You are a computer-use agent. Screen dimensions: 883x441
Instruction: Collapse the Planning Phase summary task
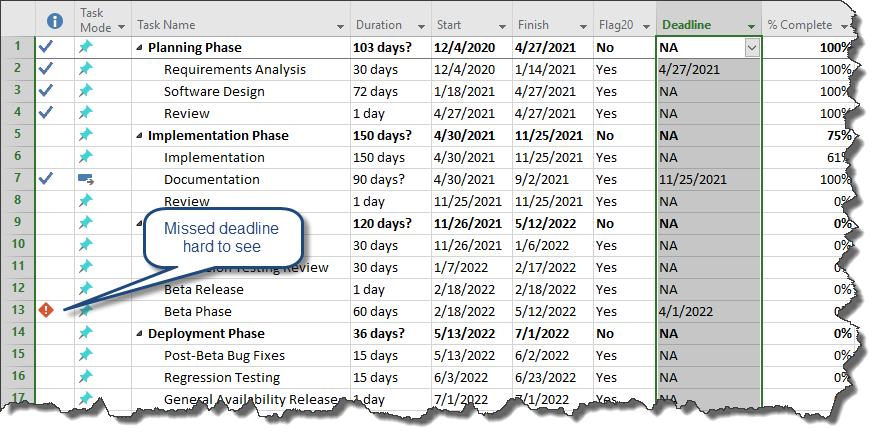[x=140, y=48]
